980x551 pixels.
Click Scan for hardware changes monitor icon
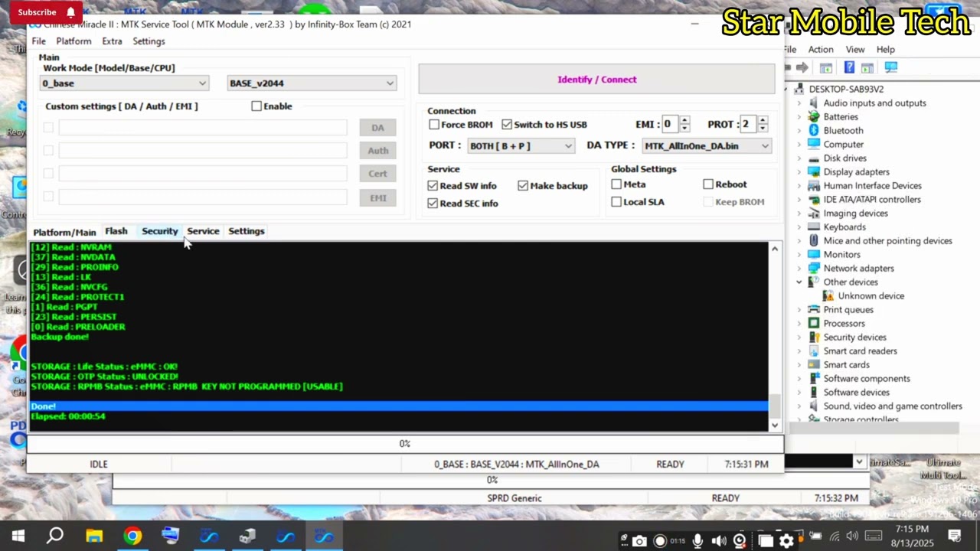[x=890, y=68]
